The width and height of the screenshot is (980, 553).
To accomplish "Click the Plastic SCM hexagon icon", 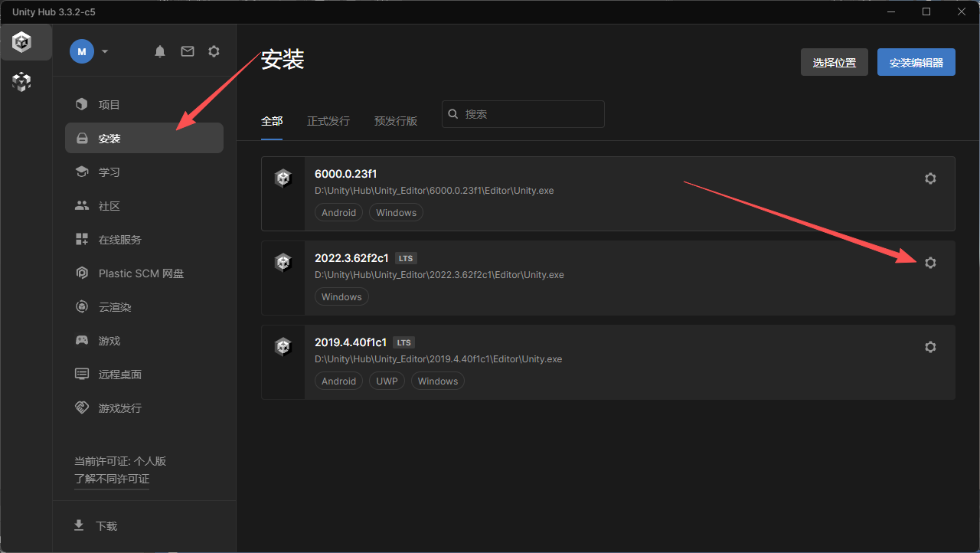I will pos(82,273).
